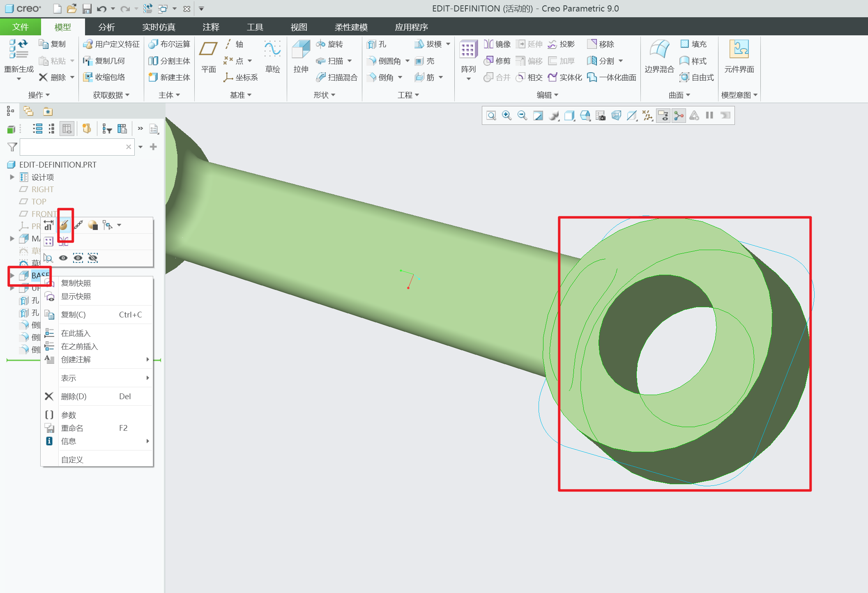Click the Mirror (镜像) tool
This screenshot has height=593, width=868.
pyautogui.click(x=497, y=44)
